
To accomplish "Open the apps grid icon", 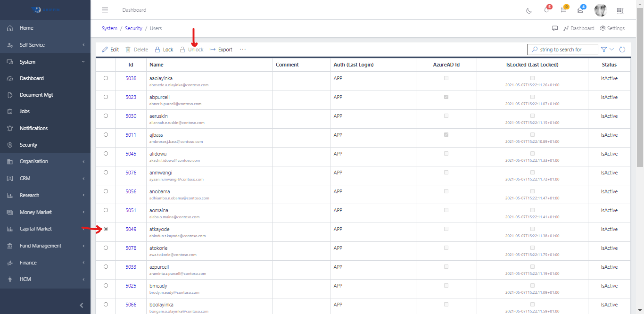I will pyautogui.click(x=620, y=10).
